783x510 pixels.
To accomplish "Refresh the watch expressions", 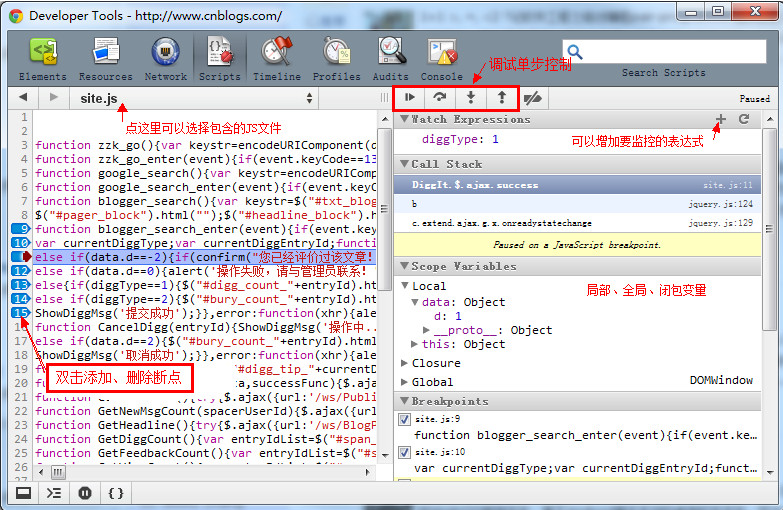I will click(x=744, y=119).
